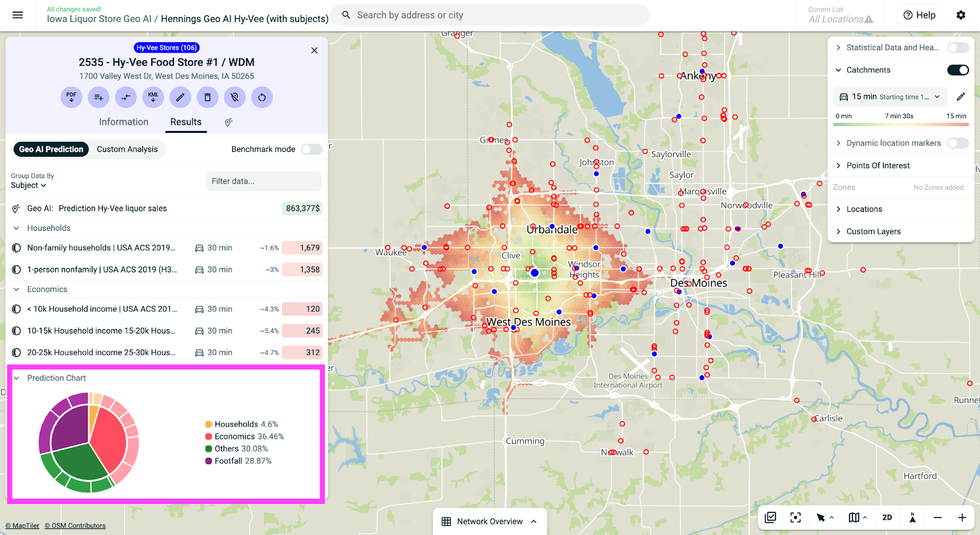Click the car icon in 20-25k Household income row
The width and height of the screenshot is (980, 535).
point(199,353)
